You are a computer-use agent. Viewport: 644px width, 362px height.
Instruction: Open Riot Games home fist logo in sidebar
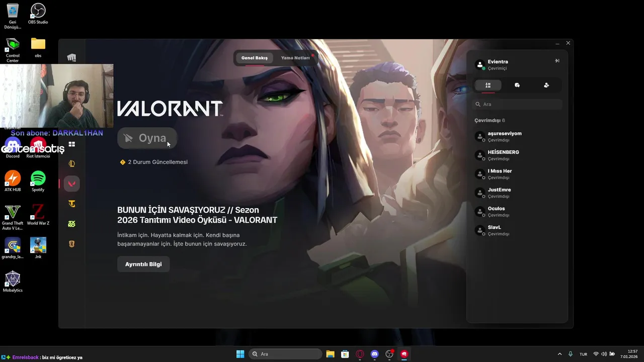coord(71,57)
